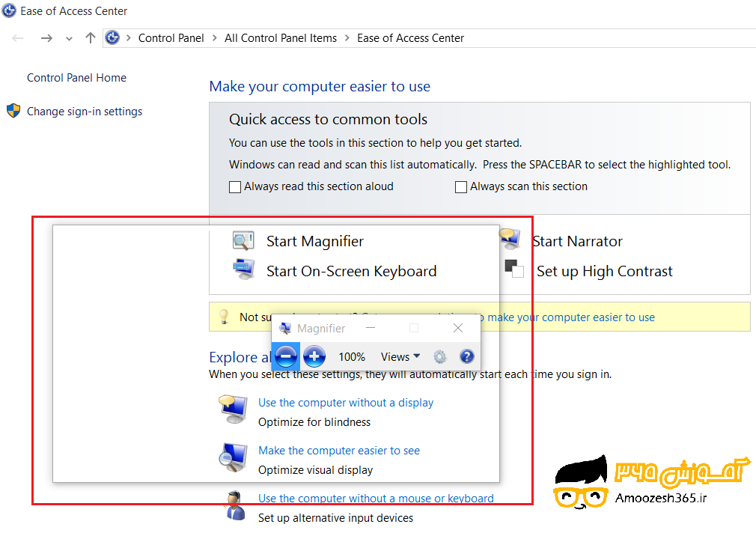Open Control Panel breadcrumb
The width and height of the screenshot is (756, 533).
[x=171, y=38]
